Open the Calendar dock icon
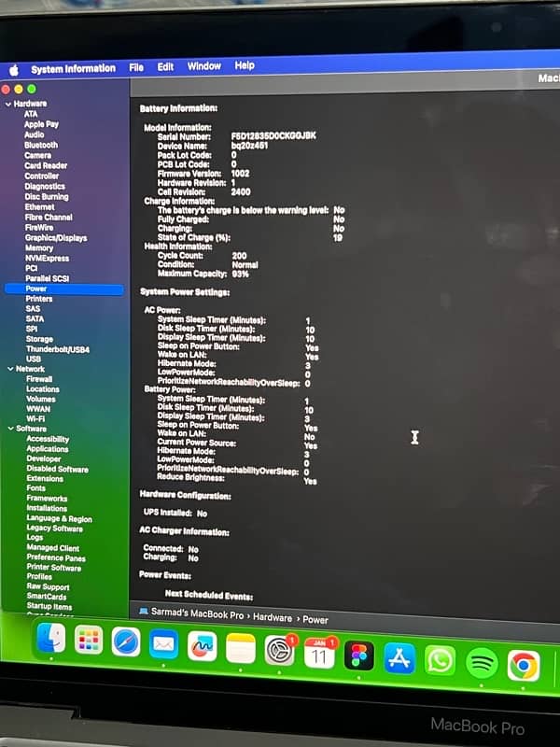 (x=318, y=653)
